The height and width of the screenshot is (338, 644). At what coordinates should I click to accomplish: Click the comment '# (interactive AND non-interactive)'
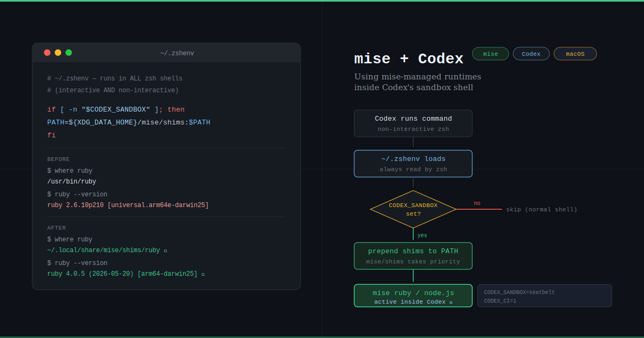coord(113,90)
